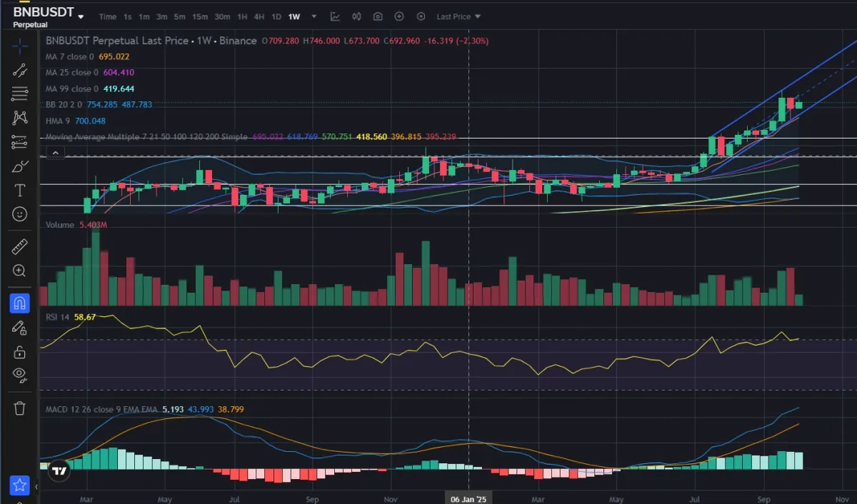This screenshot has height=504, width=857.
Task: Click the circled plus icon in top toolbar
Action: 399,16
